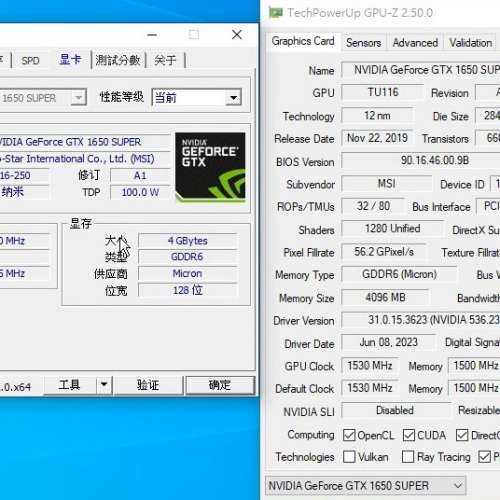Click the Release Date value Nov 22, 2019
The height and width of the screenshot is (500, 500).
click(x=377, y=138)
